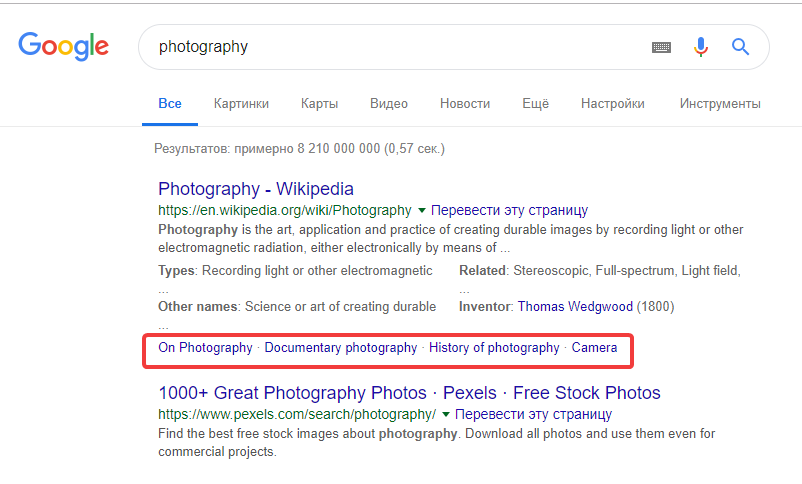This screenshot has width=802, height=484.
Task: Open the Настройки menu
Action: [613, 104]
